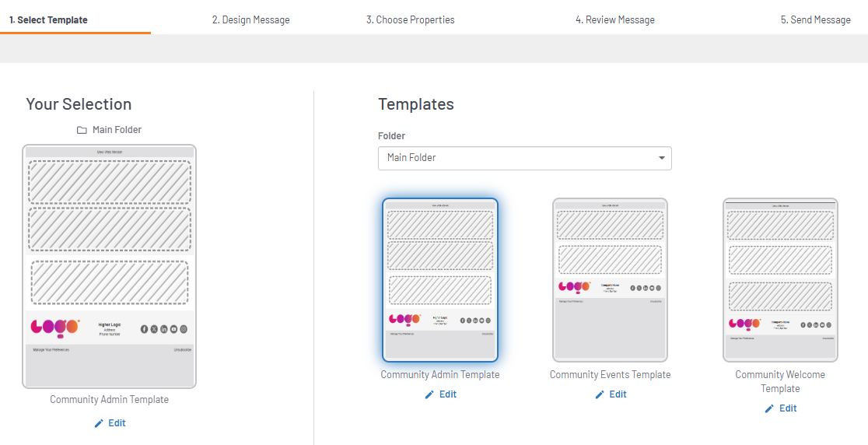Click the colorful Logo in Your Selection preview

click(55, 328)
